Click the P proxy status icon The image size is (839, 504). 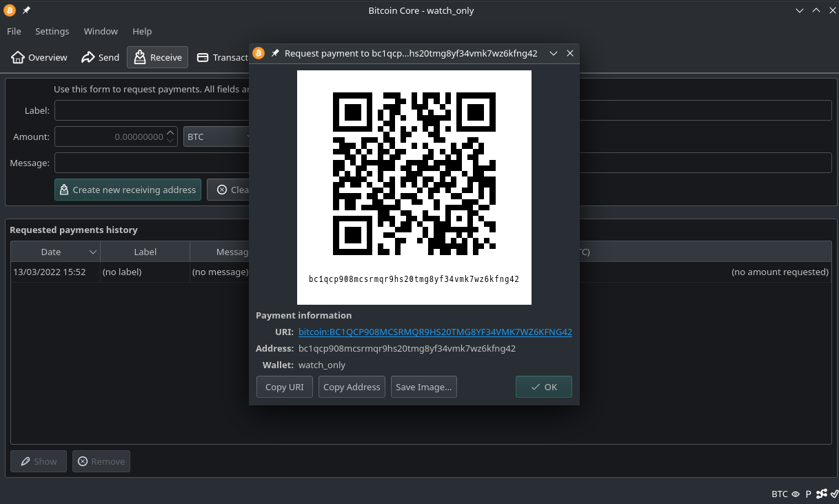pyautogui.click(x=808, y=494)
